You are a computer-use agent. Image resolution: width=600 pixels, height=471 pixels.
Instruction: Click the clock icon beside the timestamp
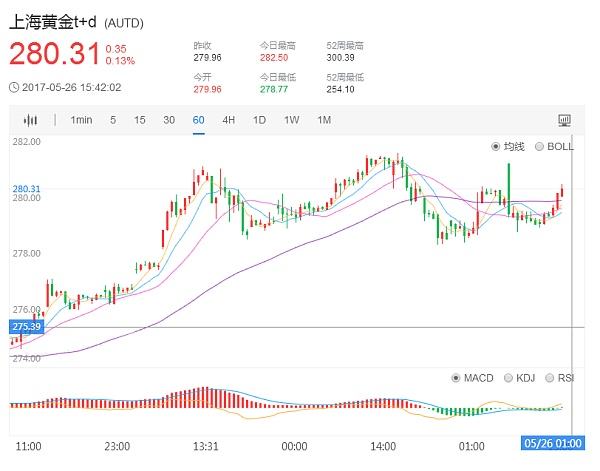coord(14,88)
